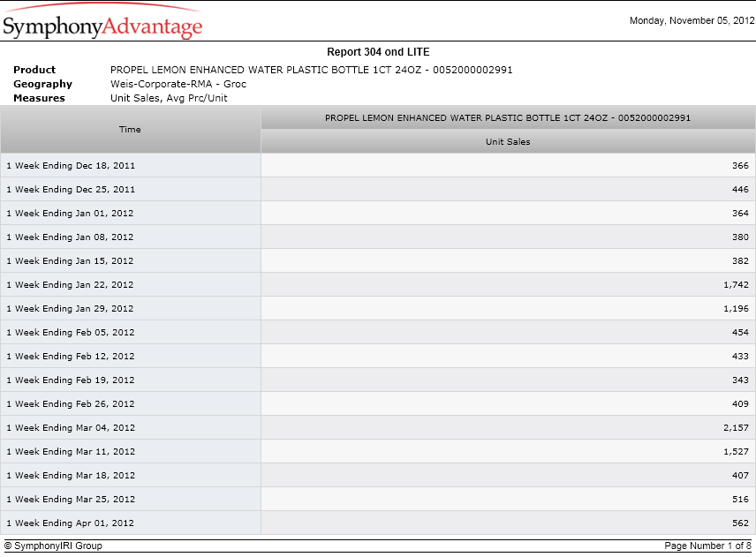Click unit sales value 2,157
This screenshot has height=557, width=756.
tap(736, 428)
